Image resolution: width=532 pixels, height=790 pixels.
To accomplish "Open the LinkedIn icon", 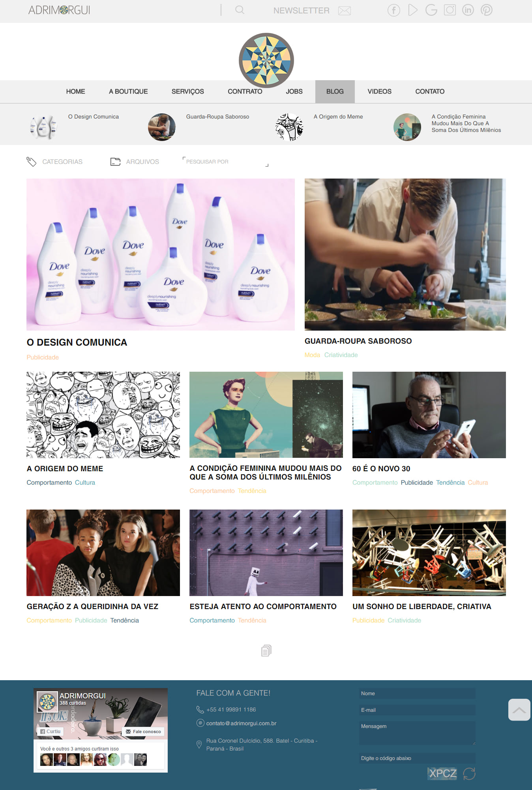I will 468,10.
